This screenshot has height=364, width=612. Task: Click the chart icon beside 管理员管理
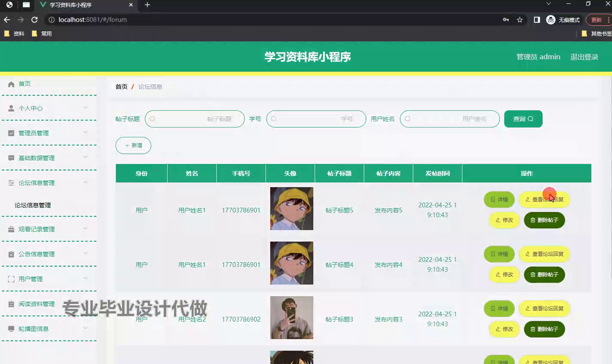pos(11,133)
